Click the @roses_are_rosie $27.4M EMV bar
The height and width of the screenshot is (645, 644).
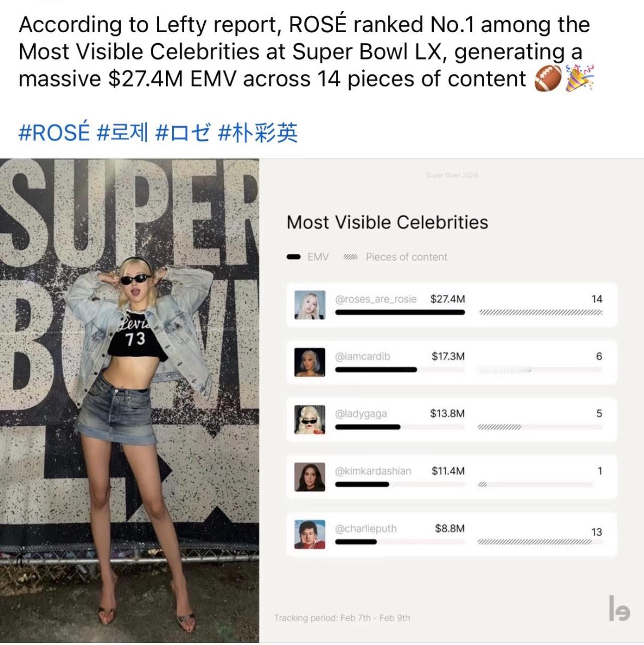pos(400,312)
